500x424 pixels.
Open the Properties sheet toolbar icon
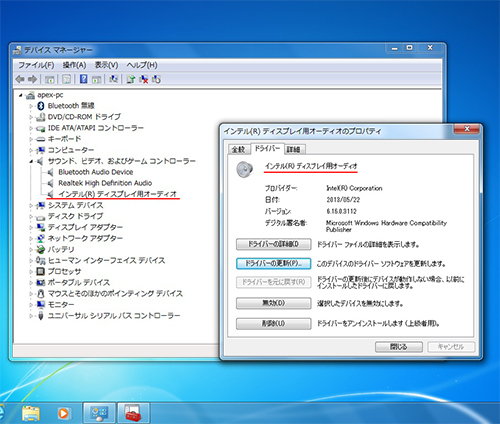pyautogui.click(x=66, y=79)
